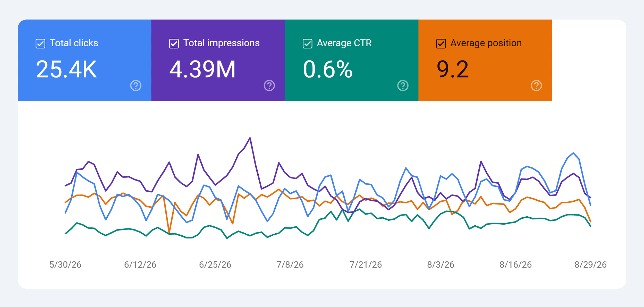
Task: Click the highest peak of the purple impressions line
Action: point(250,138)
